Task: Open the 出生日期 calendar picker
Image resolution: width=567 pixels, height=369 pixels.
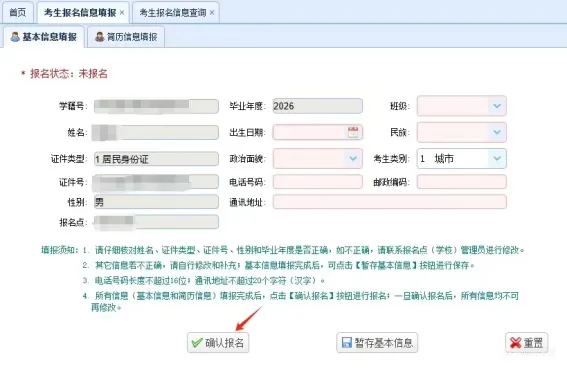Action: click(x=353, y=132)
